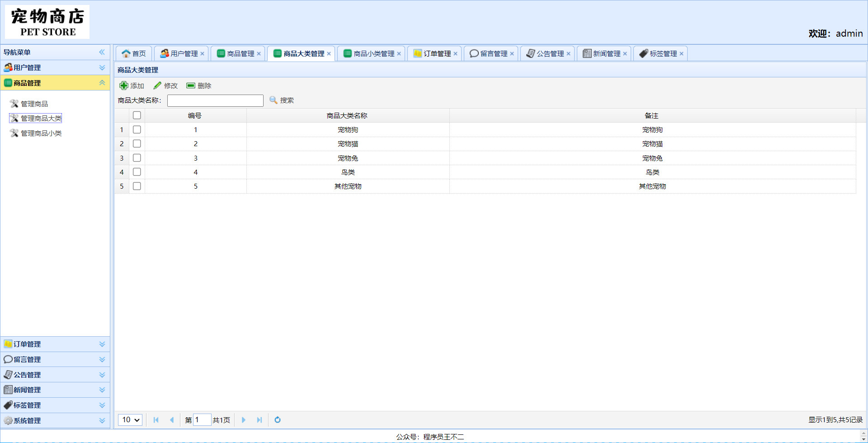Close the 标签管理 tab

coord(682,54)
